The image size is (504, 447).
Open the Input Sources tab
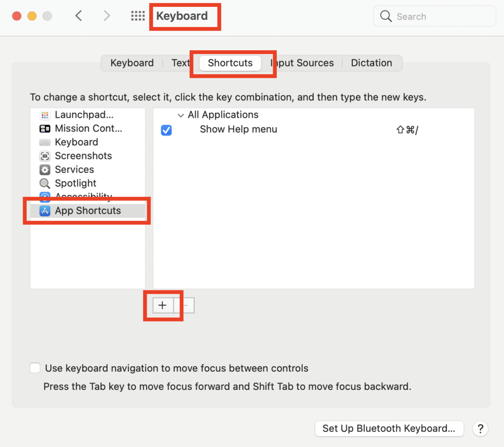pos(302,63)
